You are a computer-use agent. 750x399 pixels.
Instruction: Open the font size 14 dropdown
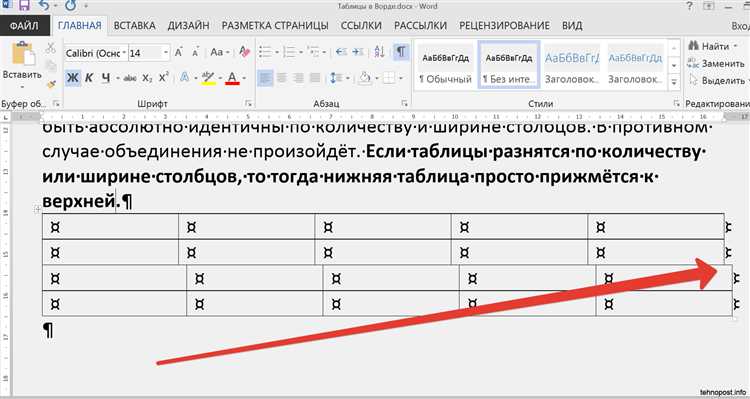166,53
